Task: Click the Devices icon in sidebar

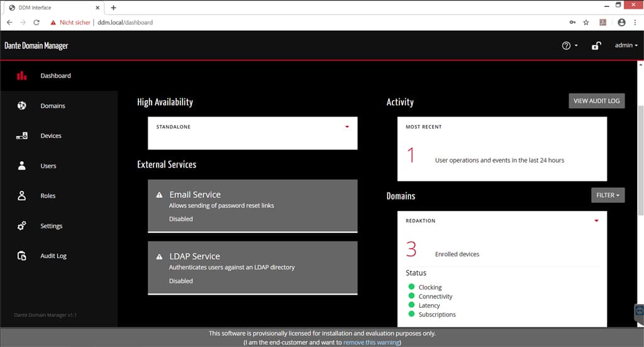Action: click(22, 135)
